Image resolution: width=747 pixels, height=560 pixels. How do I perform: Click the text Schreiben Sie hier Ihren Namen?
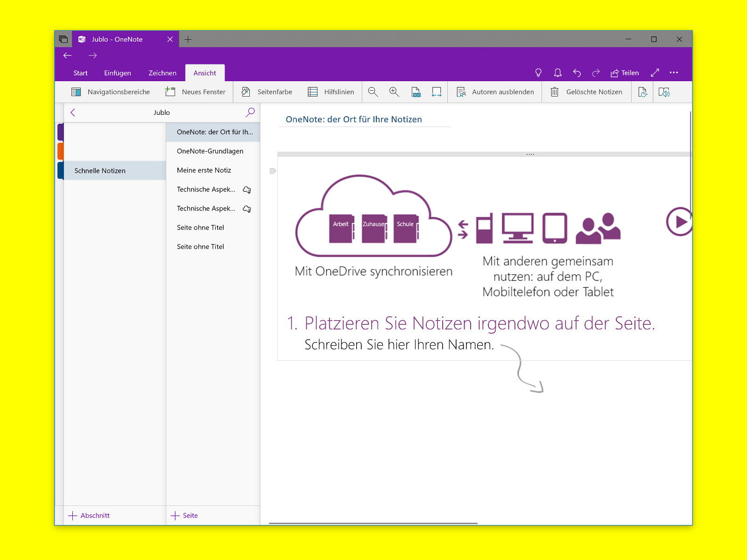tap(399, 344)
